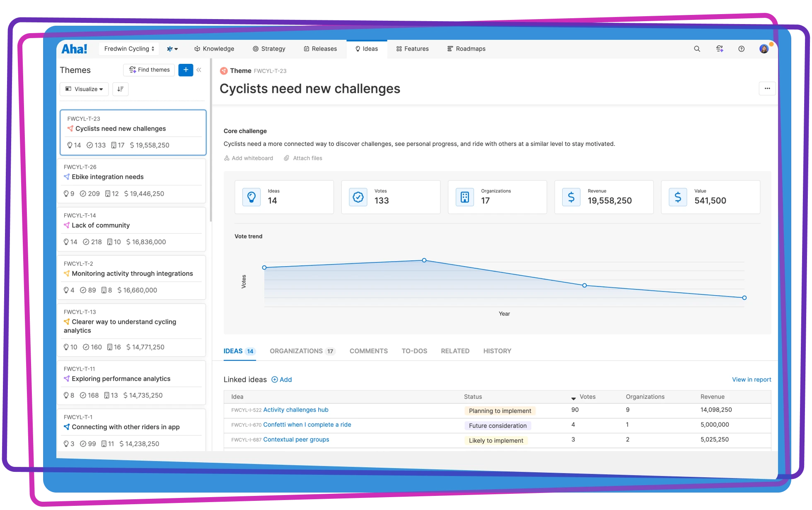Select Monitoring activity through integrations theme
This screenshot has height=510, width=812.
coord(131,277)
